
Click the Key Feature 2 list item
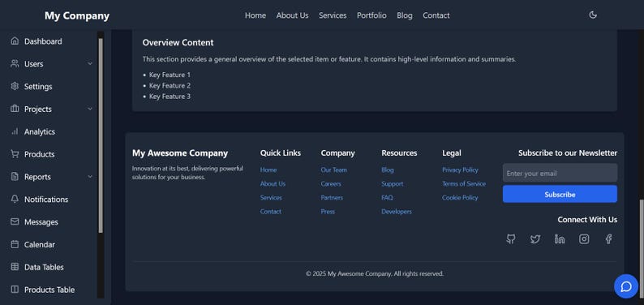[x=170, y=85]
